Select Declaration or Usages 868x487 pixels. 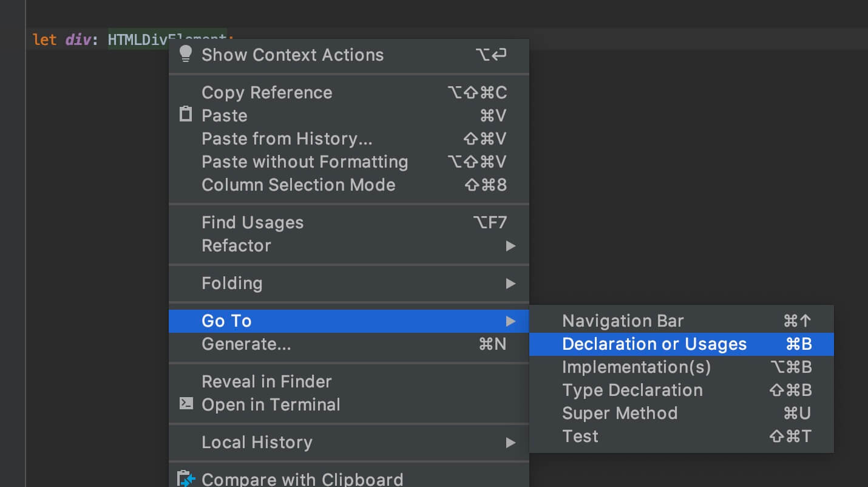682,344
